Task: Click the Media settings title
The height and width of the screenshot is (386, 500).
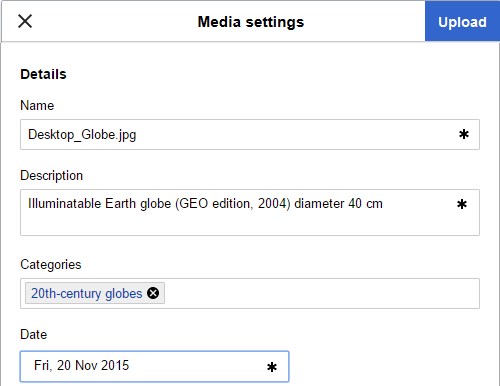Action: click(251, 22)
